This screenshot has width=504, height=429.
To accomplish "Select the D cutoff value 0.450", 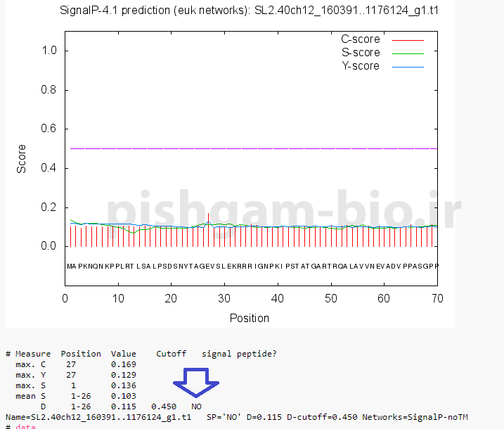I will click(x=162, y=407).
